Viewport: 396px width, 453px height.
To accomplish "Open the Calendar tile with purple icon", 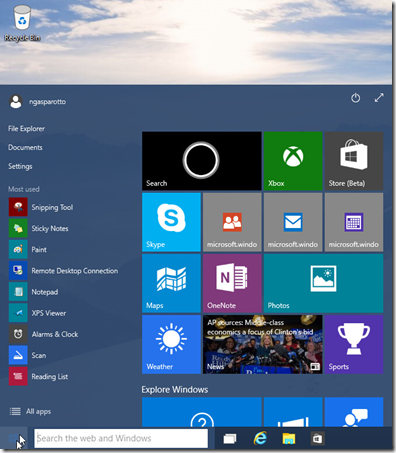I will (x=354, y=222).
